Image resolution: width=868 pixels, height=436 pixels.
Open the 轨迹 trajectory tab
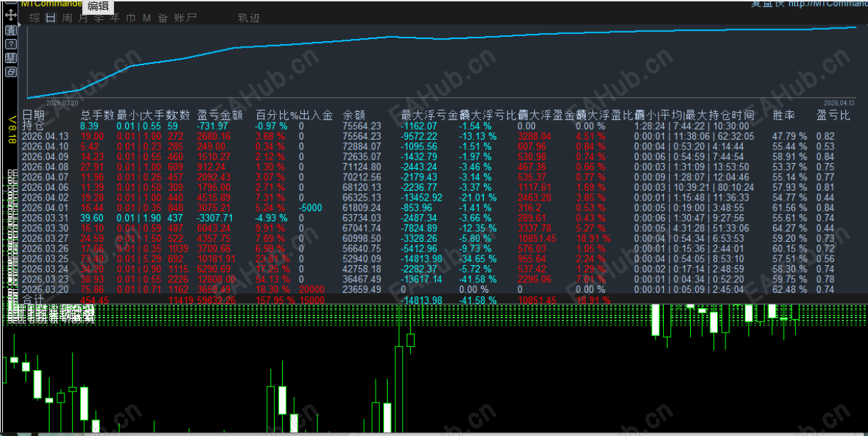tap(249, 18)
